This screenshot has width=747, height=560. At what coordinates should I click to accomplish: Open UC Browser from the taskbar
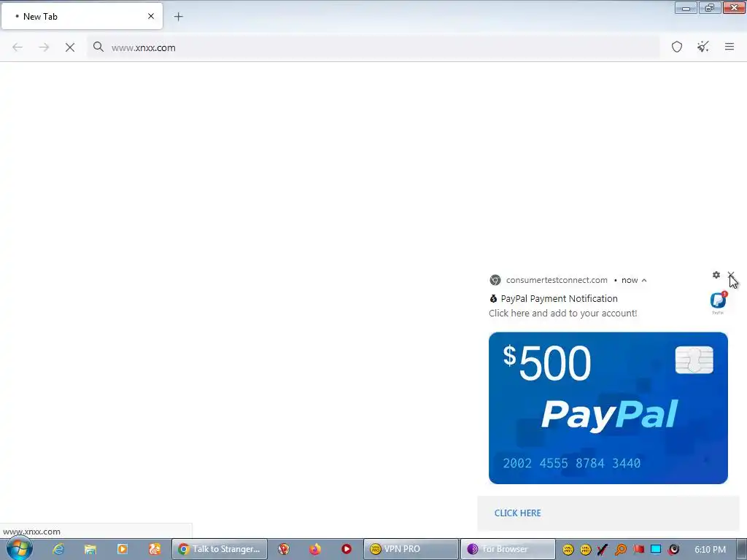point(155,549)
